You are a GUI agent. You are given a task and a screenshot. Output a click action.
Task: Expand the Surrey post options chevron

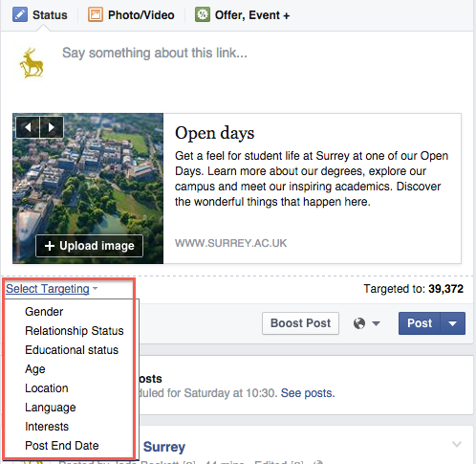(457, 444)
